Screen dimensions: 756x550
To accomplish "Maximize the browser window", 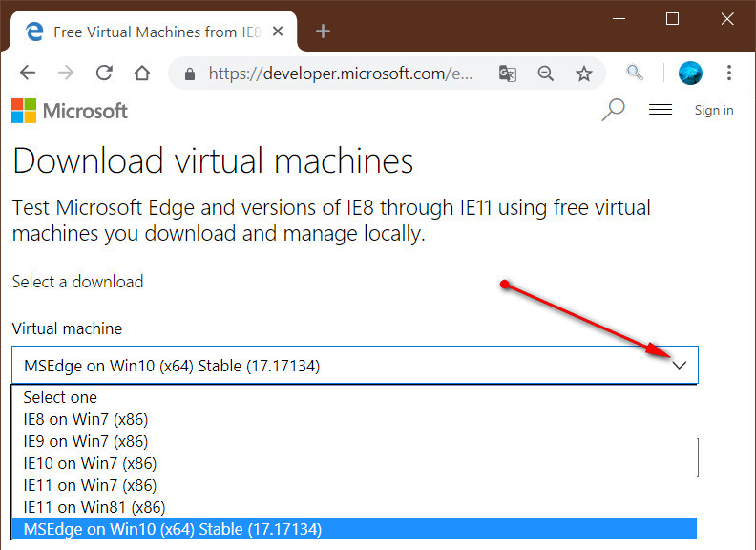I will point(672,19).
